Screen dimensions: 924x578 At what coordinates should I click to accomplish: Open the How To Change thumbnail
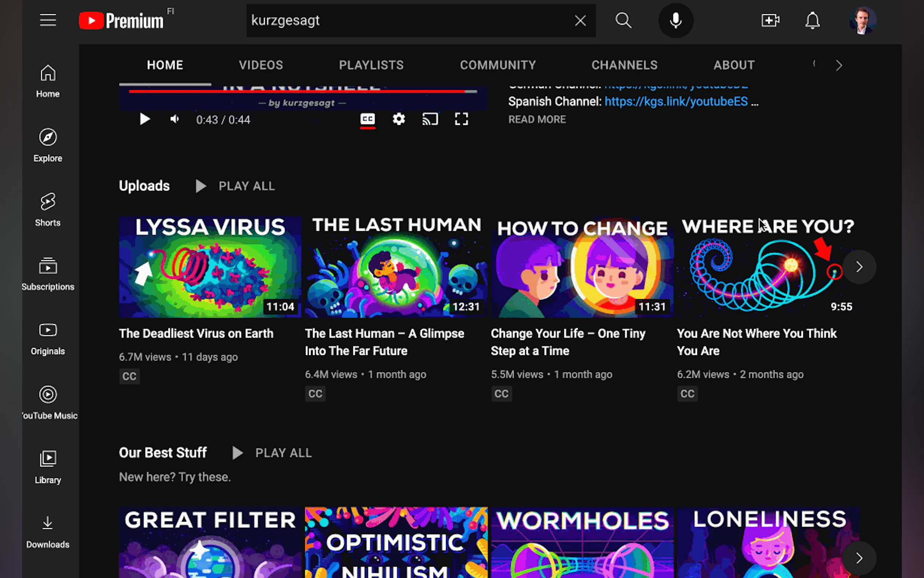coord(582,267)
